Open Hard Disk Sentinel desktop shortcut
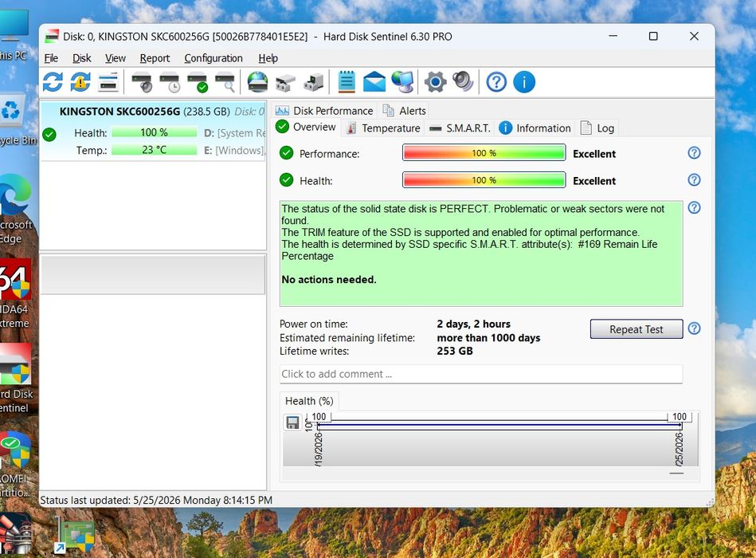 [16, 378]
